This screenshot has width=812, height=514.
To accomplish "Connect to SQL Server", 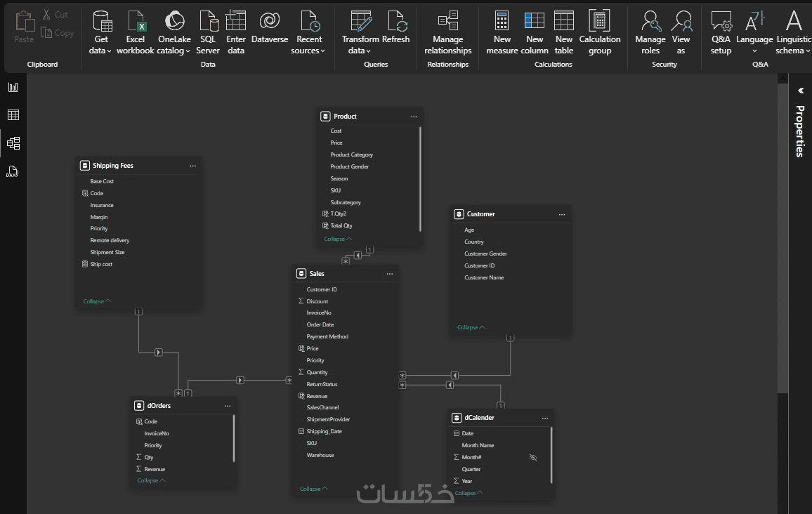I will click(x=208, y=32).
